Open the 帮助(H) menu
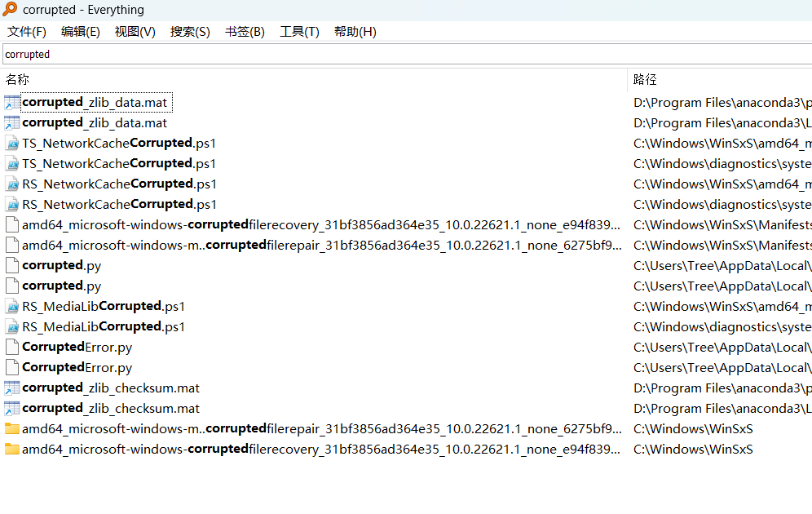Screen dimensions: 812x514 coord(355,32)
